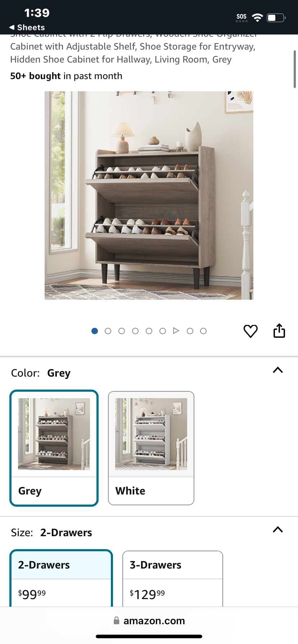Tap the Wi-Fi status icon
This screenshot has height=644, width=298.
click(x=257, y=17)
